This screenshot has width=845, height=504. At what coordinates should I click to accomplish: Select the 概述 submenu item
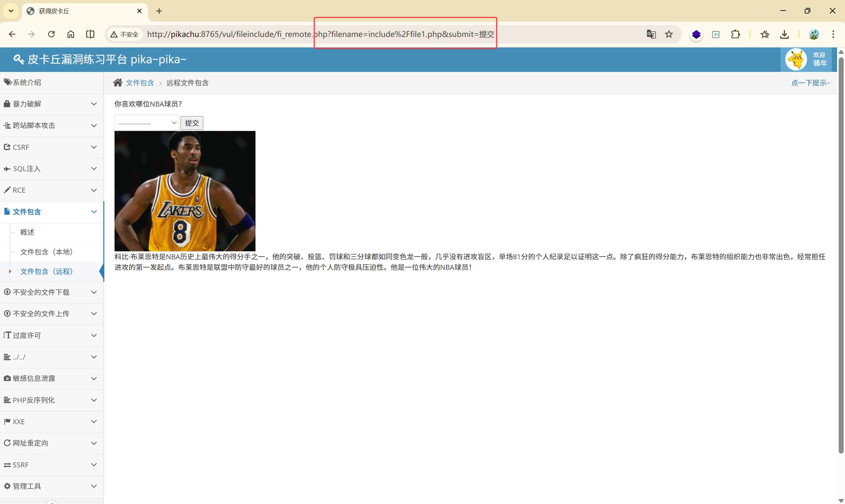point(27,232)
